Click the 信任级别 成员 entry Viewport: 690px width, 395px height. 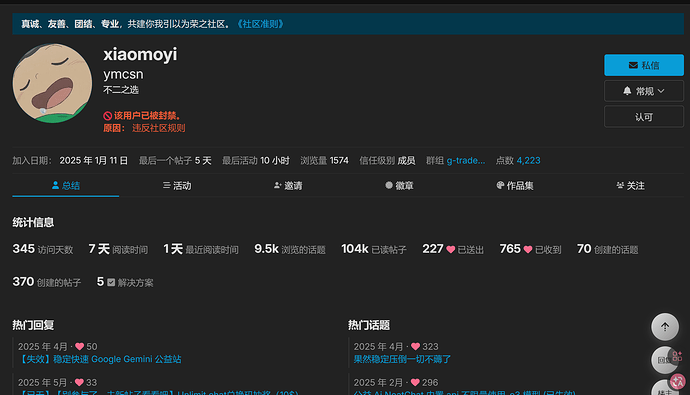pyautogui.click(x=387, y=161)
